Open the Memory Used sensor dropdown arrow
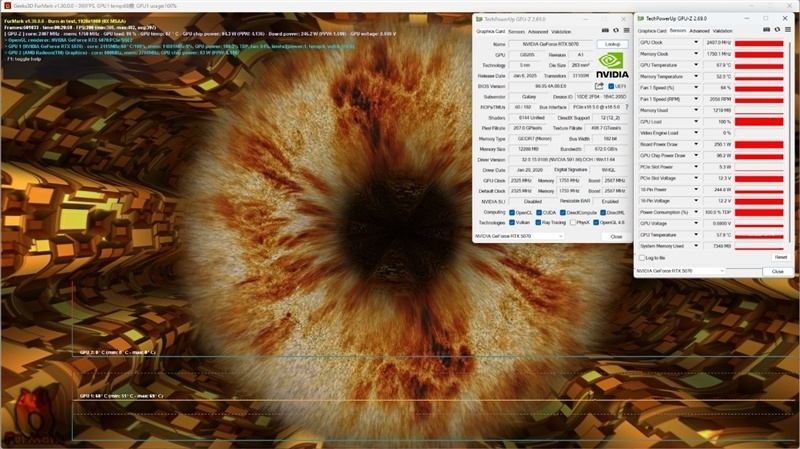 pos(695,110)
